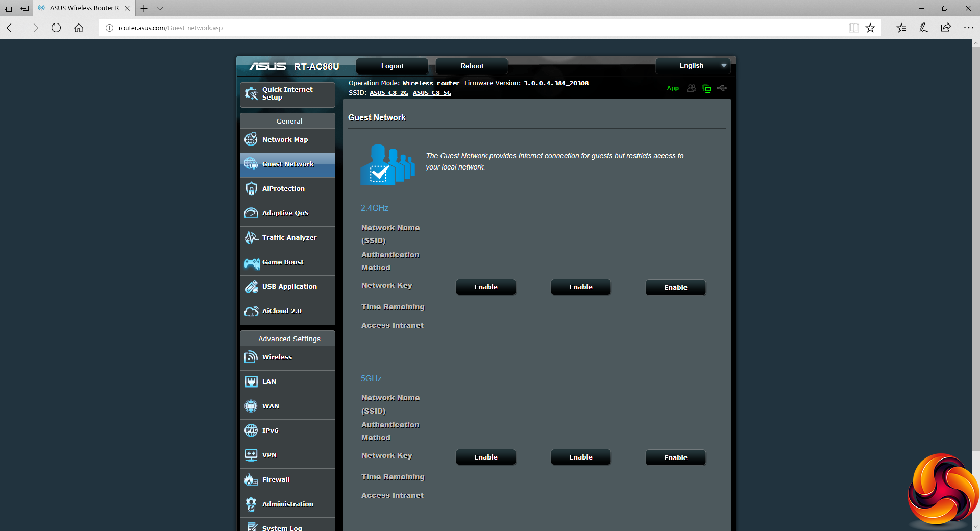The width and height of the screenshot is (980, 531).
Task: Open browser Settings and more menu
Action: [x=968, y=28]
